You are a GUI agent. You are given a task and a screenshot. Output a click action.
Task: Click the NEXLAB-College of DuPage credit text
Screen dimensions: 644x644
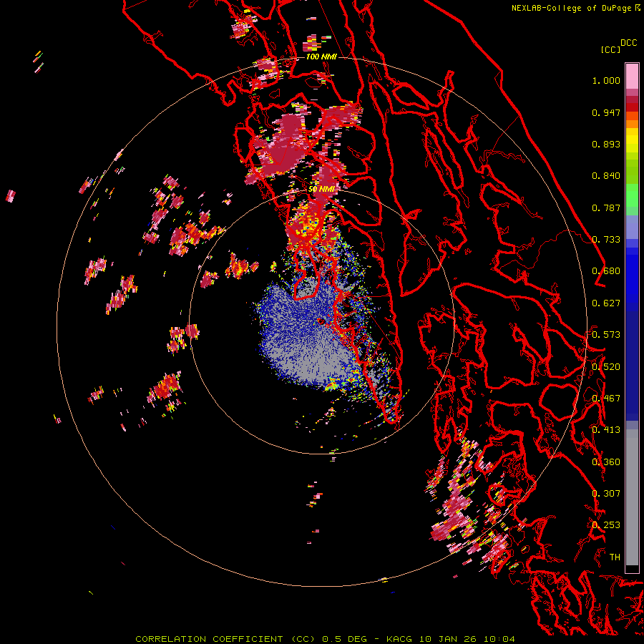pyautogui.click(x=576, y=8)
